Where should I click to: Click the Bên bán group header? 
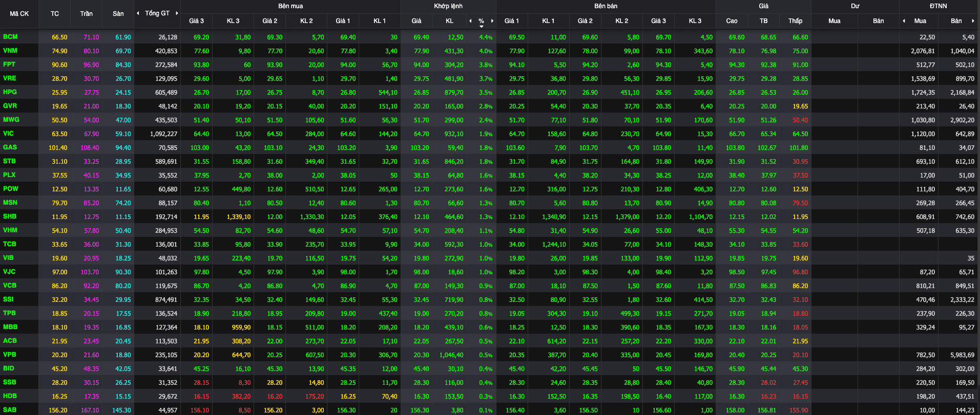coord(606,6)
